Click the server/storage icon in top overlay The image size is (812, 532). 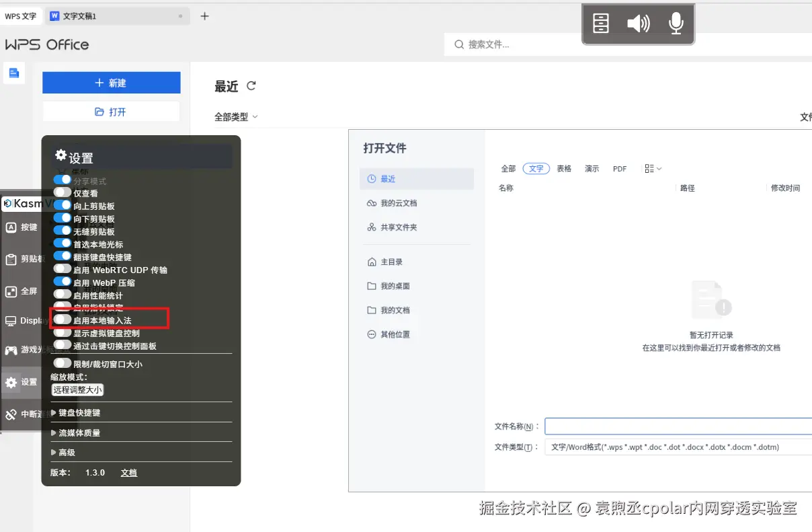pyautogui.click(x=601, y=24)
